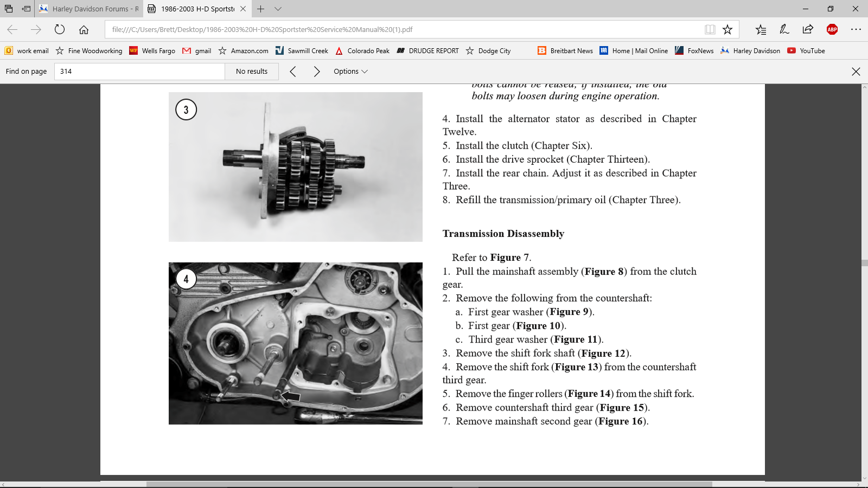The height and width of the screenshot is (488, 868).
Task: Click the Share icon in toolbar
Action: tap(808, 29)
